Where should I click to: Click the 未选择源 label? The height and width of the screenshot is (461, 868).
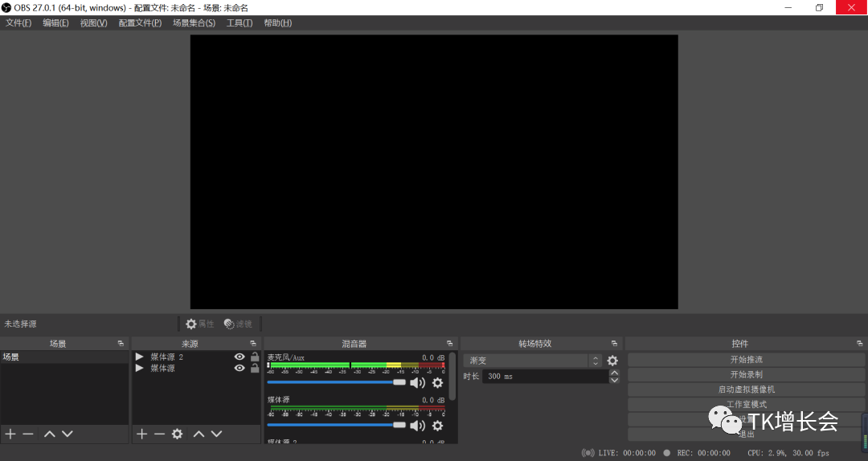pos(20,324)
